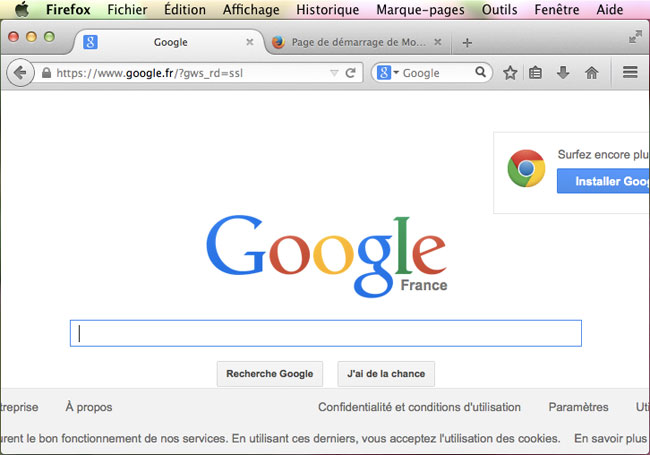Screen dimensions: 650x455
Task: Click the Google favicon on first tab
Action: (x=90, y=42)
